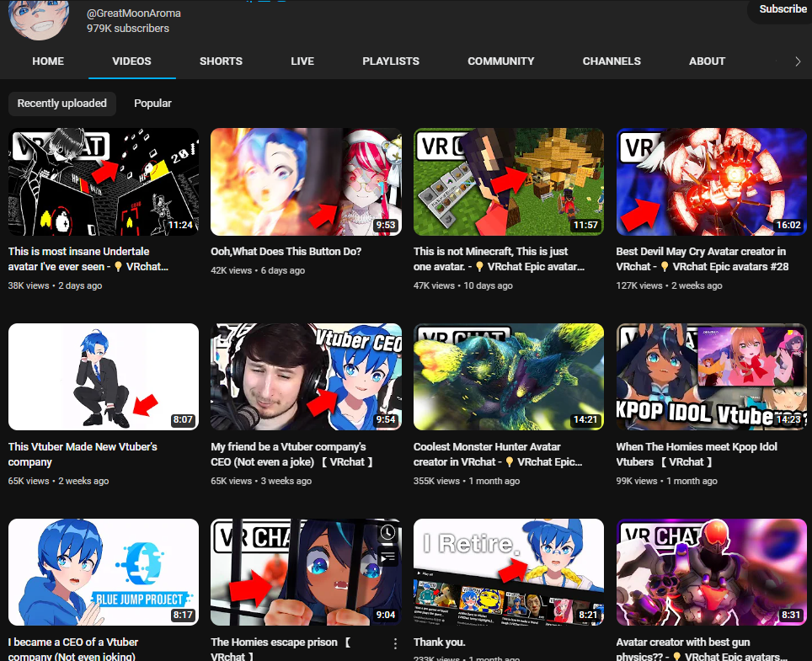Image resolution: width=812 pixels, height=661 pixels.
Task: Sort videos by Popular
Action: click(x=152, y=104)
